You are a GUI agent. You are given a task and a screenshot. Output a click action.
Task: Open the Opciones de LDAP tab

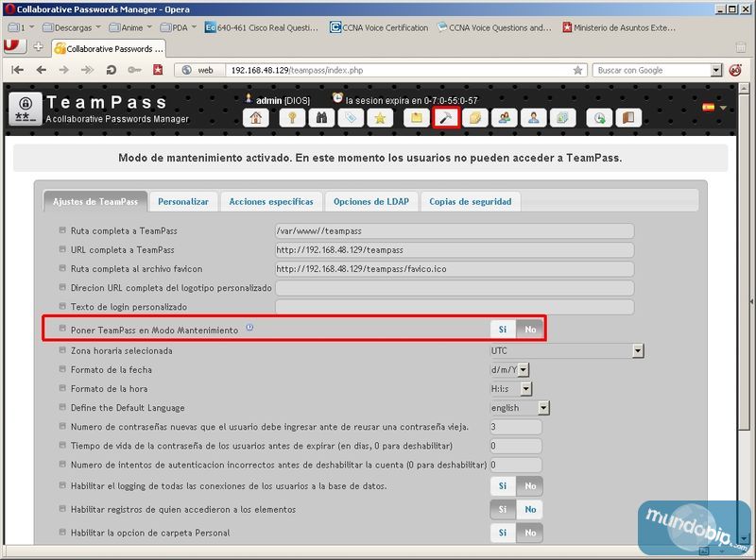(371, 201)
